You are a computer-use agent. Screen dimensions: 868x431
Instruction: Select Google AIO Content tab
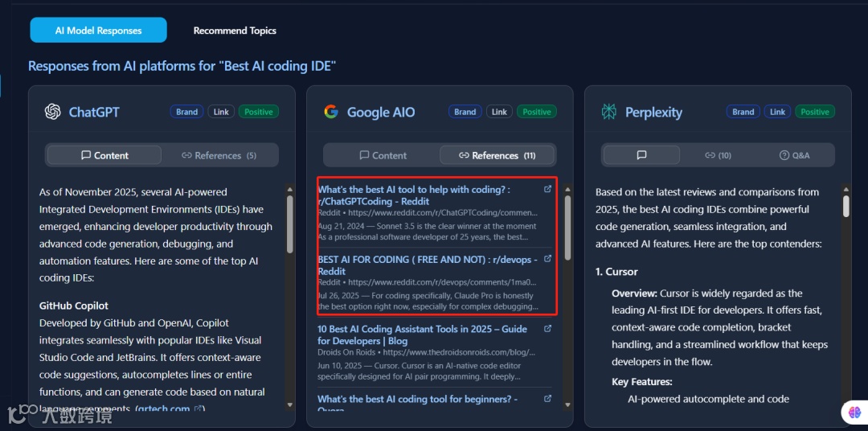[x=383, y=155]
